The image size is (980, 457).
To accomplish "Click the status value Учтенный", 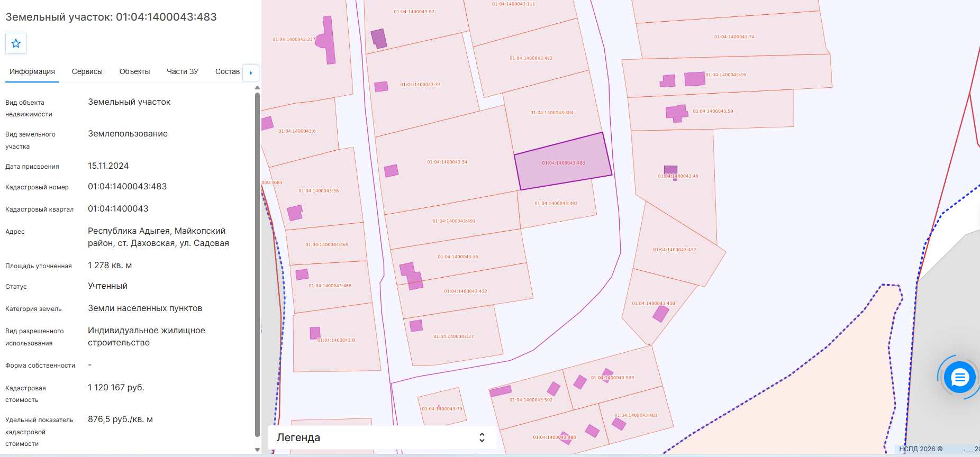I will [107, 286].
